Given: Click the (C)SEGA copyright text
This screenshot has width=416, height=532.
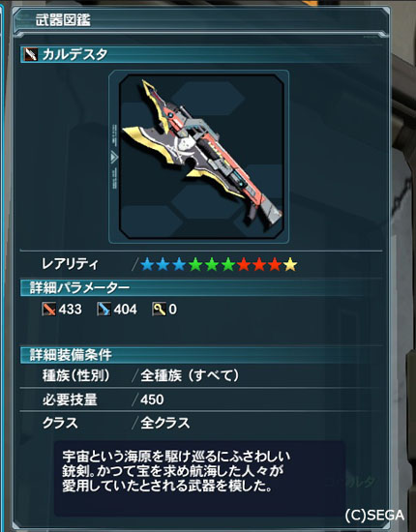Looking at the screenshot, I should coord(374,515).
